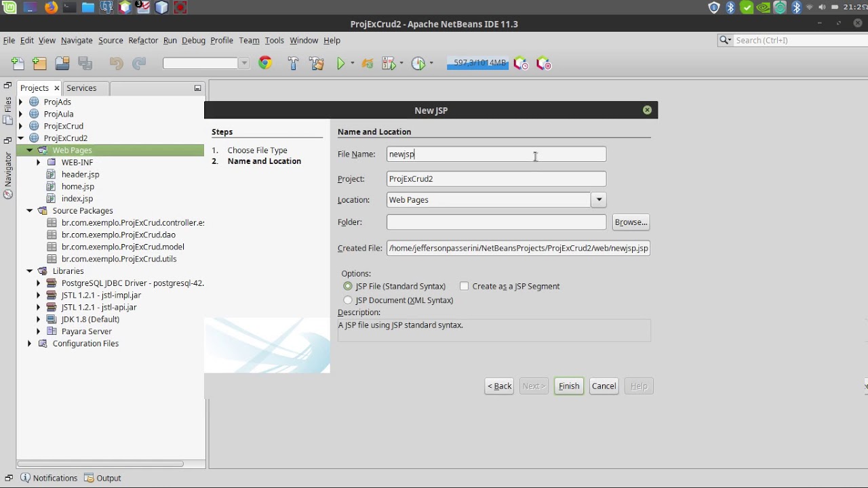
Task: Select JSP File (Standard Syntax) radio
Action: 348,286
